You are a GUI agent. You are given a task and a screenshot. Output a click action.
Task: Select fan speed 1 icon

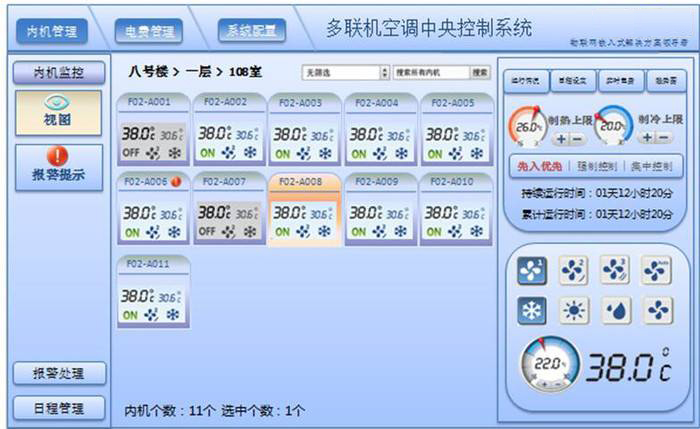[531, 270]
